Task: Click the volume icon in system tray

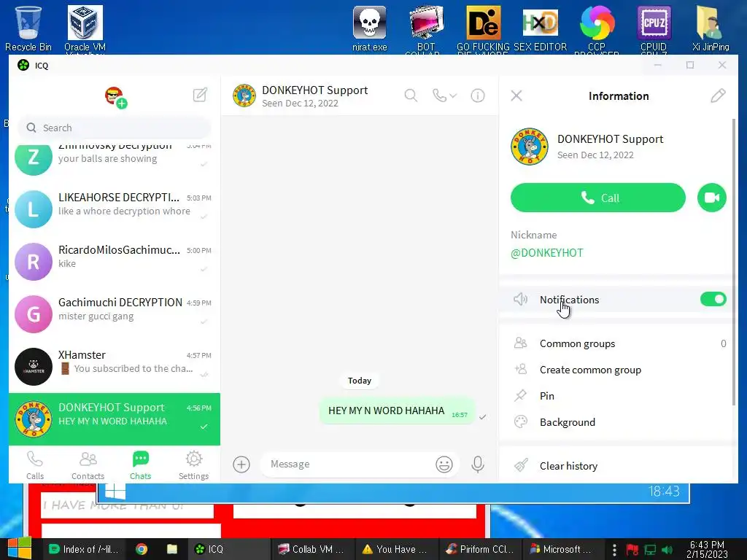Action: click(x=667, y=550)
